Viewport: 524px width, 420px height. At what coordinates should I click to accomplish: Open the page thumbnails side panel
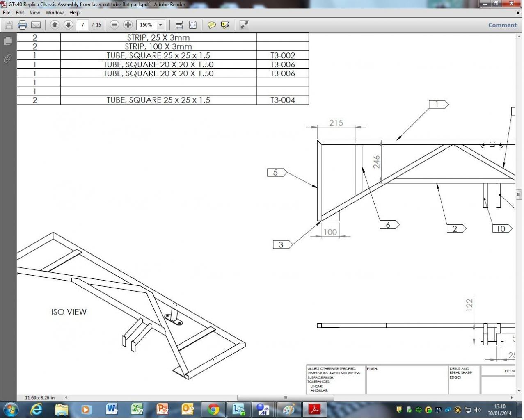8,41
